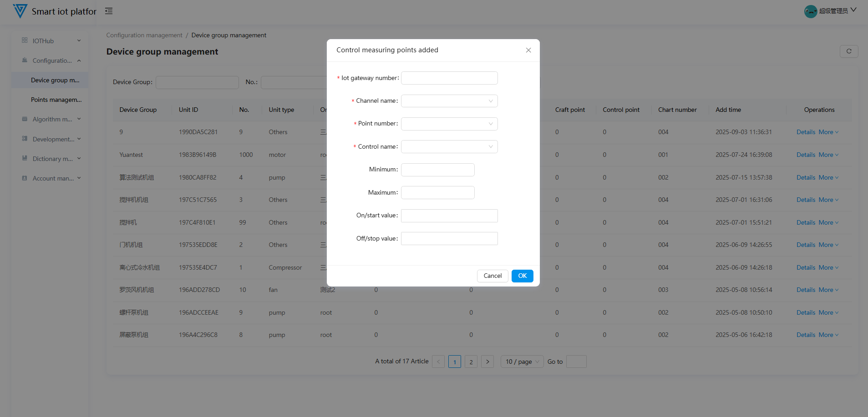Go to page 2 of the table

[x=471, y=362]
